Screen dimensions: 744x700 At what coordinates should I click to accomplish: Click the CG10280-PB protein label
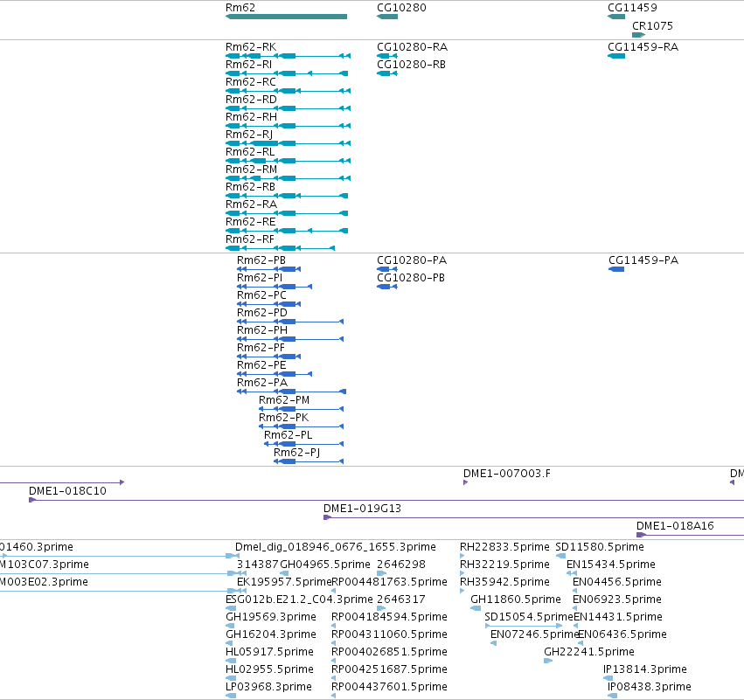pyautogui.click(x=411, y=277)
